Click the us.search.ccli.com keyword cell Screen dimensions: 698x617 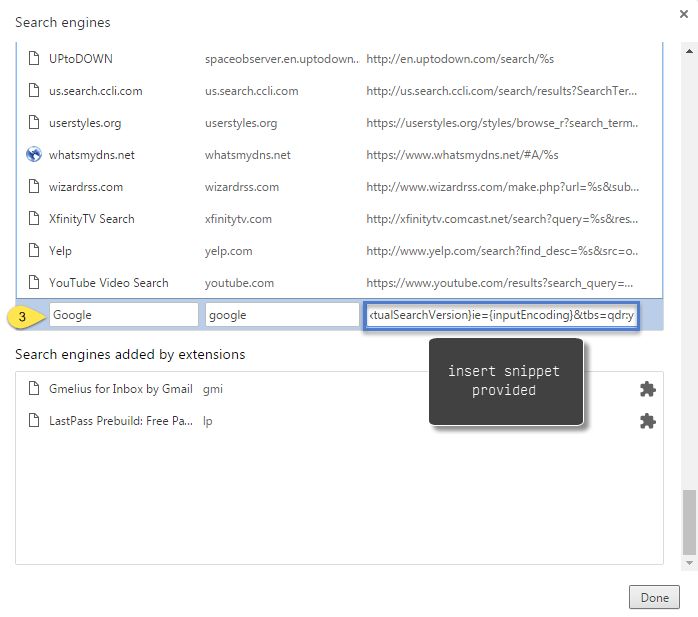pyautogui.click(x=252, y=91)
